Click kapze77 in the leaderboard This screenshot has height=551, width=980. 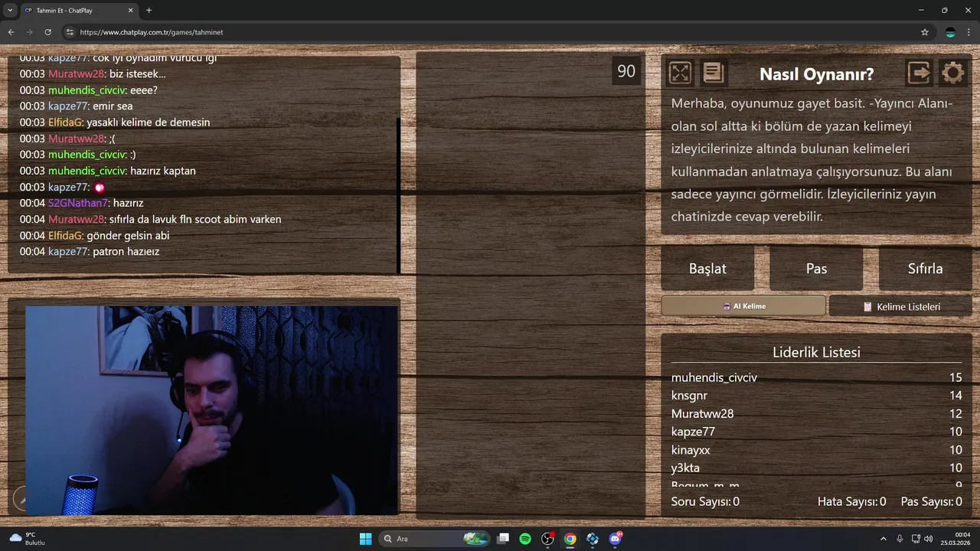click(x=693, y=432)
